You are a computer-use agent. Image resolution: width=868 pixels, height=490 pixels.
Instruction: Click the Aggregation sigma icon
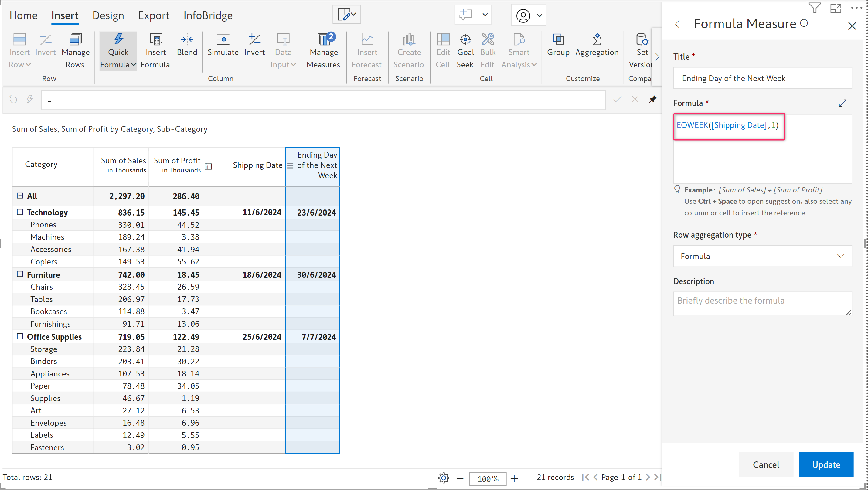point(597,40)
